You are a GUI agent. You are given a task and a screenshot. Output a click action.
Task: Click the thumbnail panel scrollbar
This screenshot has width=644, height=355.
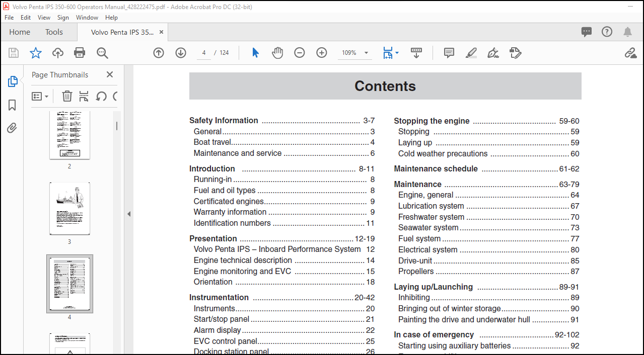pyautogui.click(x=117, y=126)
